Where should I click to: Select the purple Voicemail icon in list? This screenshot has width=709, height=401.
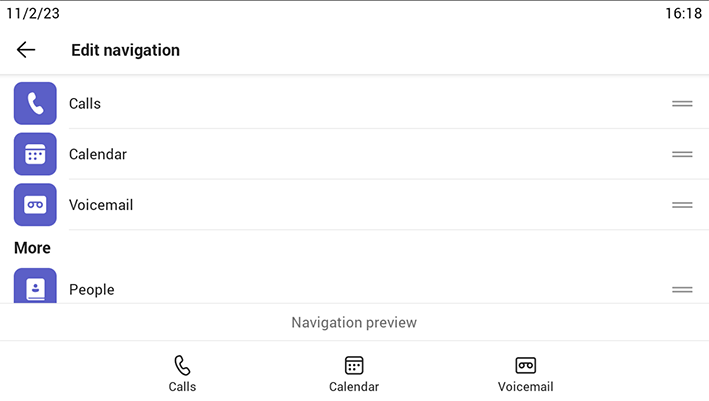click(35, 205)
